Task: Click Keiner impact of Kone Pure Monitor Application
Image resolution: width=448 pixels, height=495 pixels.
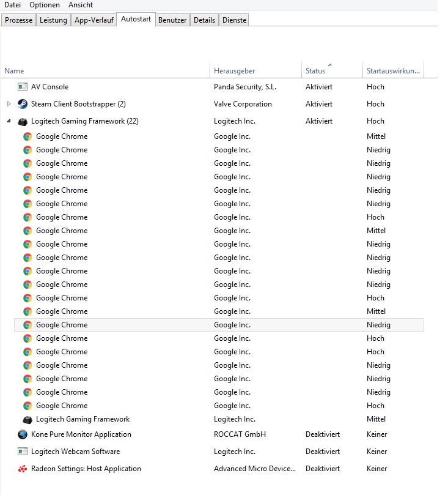Action: click(x=376, y=434)
